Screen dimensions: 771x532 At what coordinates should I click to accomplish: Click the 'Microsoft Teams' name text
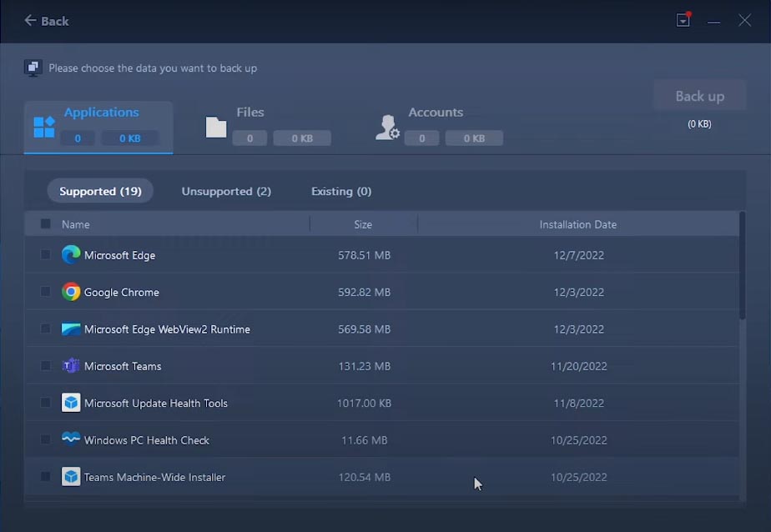point(123,366)
